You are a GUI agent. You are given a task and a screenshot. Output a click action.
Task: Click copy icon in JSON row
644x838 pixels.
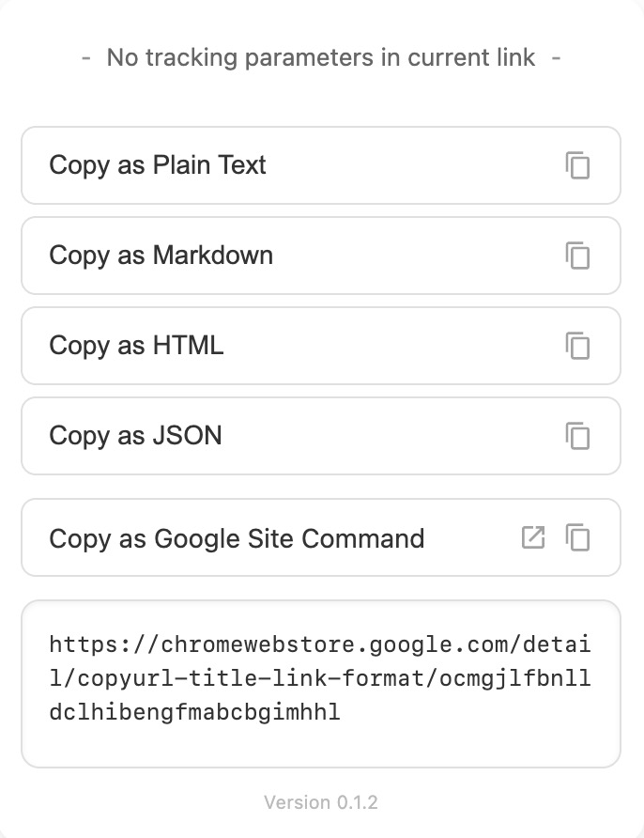(x=577, y=436)
